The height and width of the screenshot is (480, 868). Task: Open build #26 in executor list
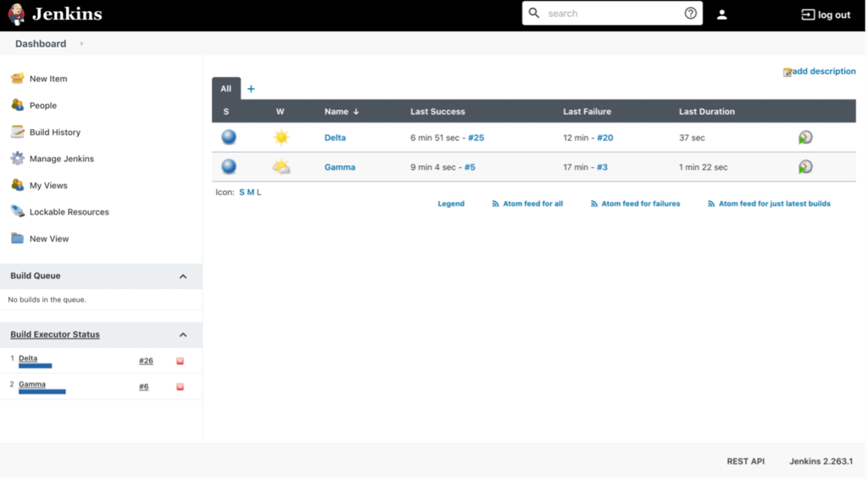146,360
